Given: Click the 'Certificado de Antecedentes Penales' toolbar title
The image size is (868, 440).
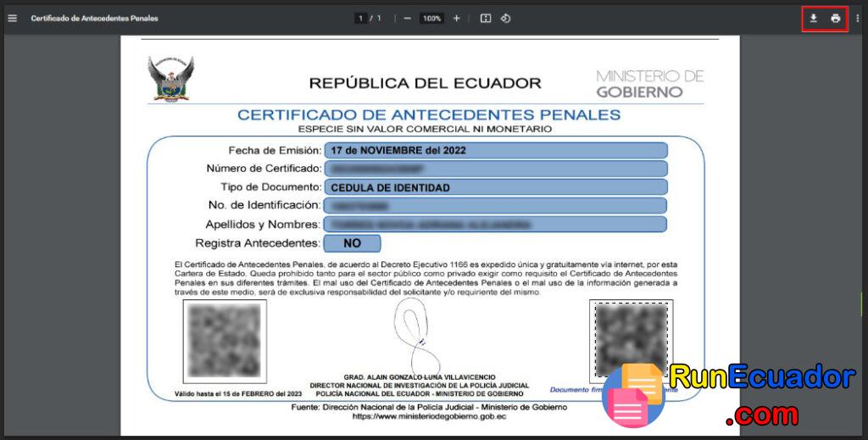Looking at the screenshot, I should point(95,19).
